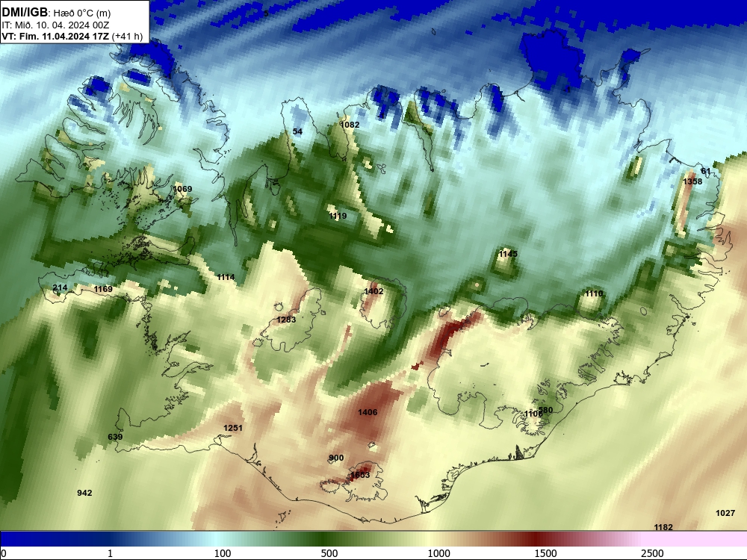Select the map value 1251
Screen dimensions: 747x560
pyautogui.click(x=233, y=428)
